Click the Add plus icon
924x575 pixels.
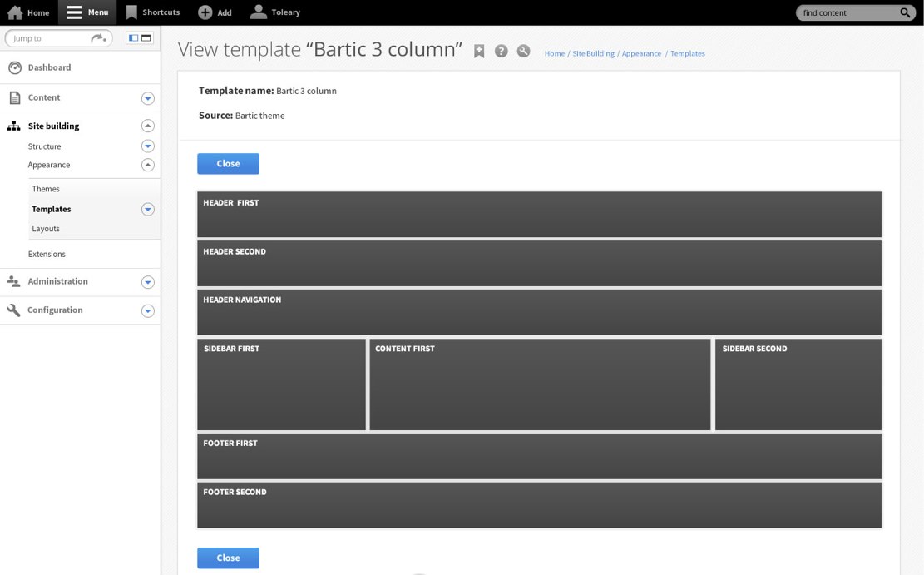(x=205, y=12)
